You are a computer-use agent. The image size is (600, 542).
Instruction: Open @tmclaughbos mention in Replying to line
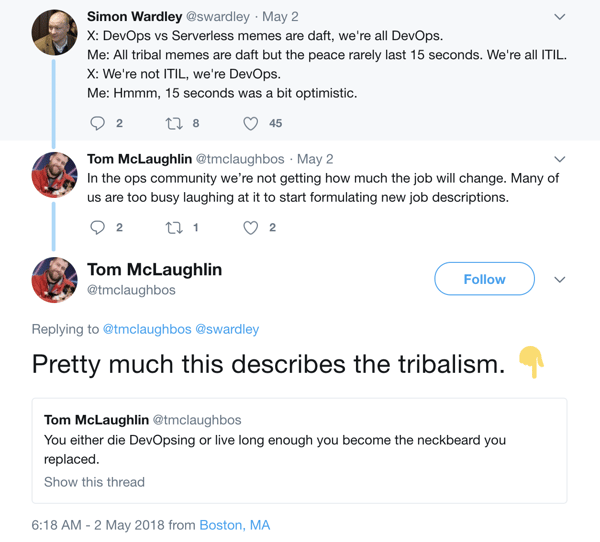point(147,329)
